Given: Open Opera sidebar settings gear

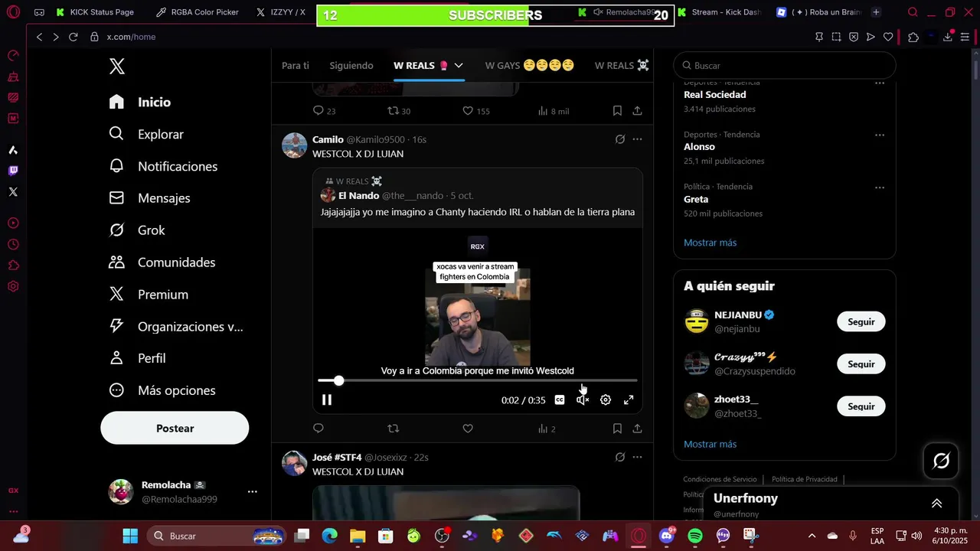Looking at the screenshot, I should pyautogui.click(x=13, y=286).
